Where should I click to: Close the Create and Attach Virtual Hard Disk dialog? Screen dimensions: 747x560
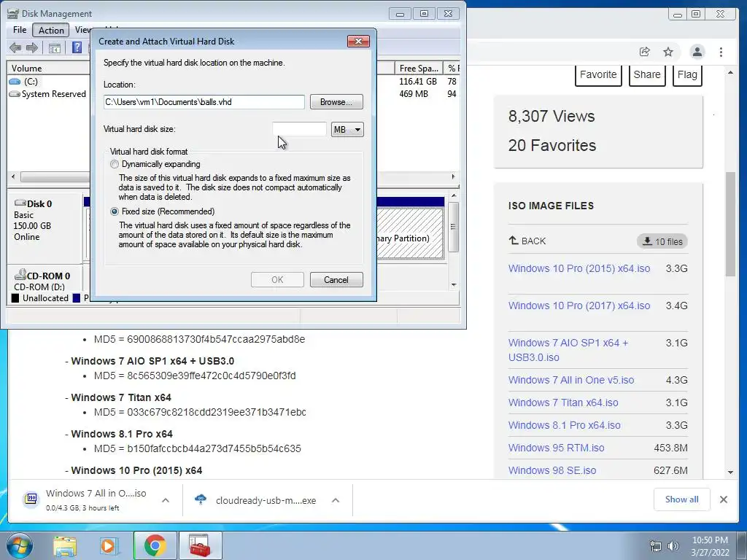[358, 42]
